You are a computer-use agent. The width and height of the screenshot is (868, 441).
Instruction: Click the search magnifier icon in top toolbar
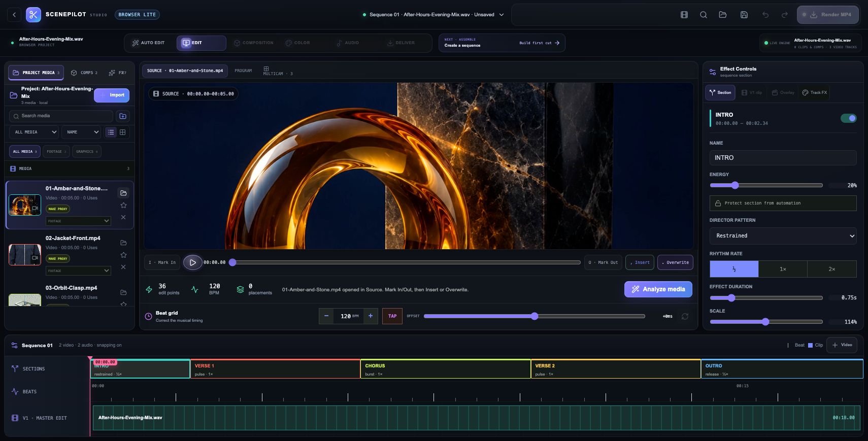tap(704, 15)
